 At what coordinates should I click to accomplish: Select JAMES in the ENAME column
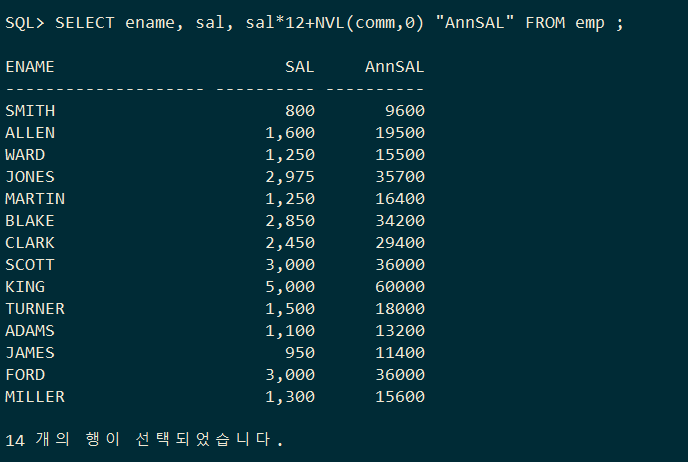(x=30, y=352)
